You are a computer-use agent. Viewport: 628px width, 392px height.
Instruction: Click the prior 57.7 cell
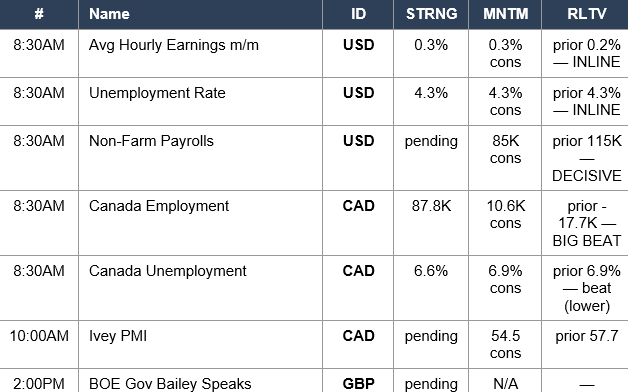click(x=586, y=336)
